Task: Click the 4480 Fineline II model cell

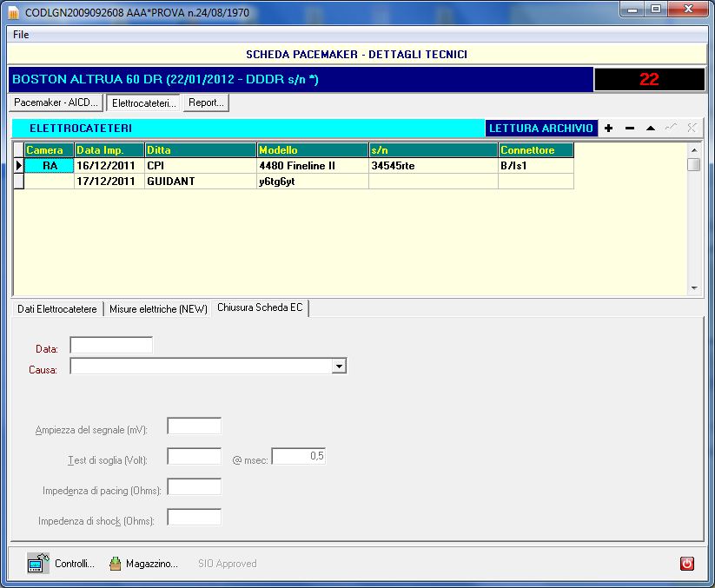Action: pos(313,166)
